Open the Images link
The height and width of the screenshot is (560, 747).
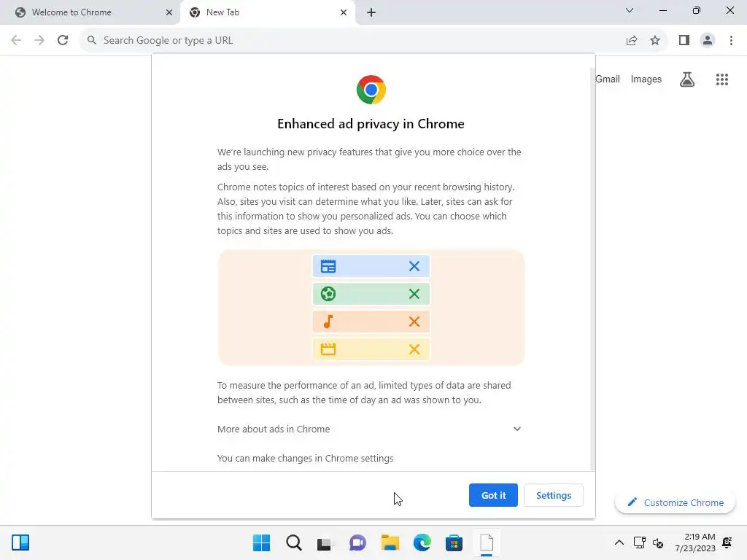(x=646, y=79)
